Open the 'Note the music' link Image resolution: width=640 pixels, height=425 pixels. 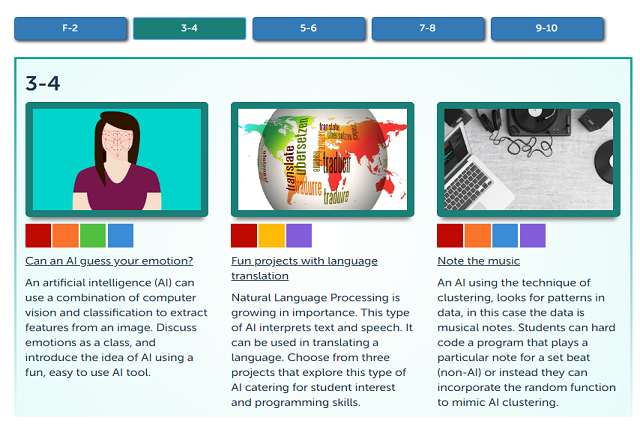pos(478,261)
